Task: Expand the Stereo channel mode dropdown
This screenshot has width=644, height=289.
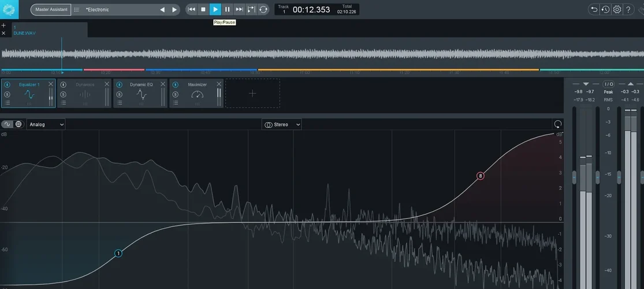Action: (x=282, y=124)
